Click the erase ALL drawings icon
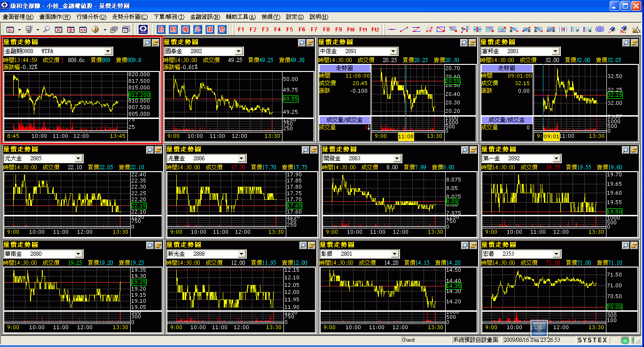The width and height of the screenshot is (644, 347). (623, 29)
